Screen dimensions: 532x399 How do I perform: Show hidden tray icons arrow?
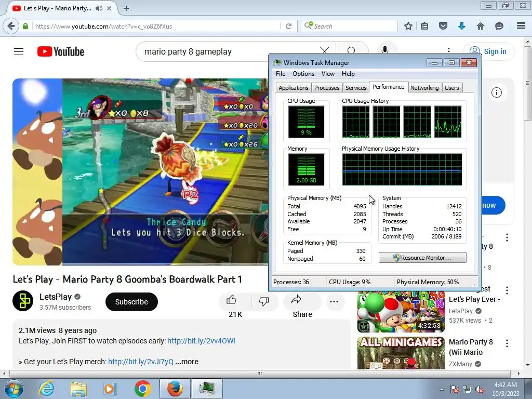pos(442,390)
